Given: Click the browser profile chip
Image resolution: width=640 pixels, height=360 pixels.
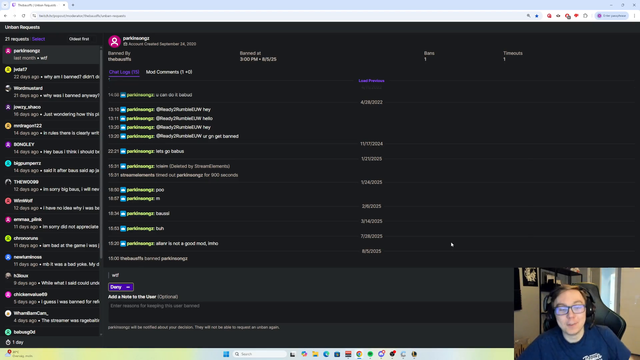Looking at the screenshot, I should pos(611,16).
